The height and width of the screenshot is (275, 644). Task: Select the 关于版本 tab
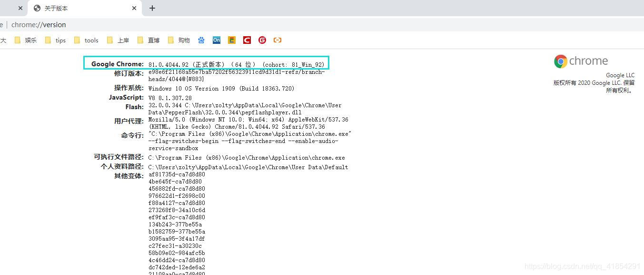[85, 8]
